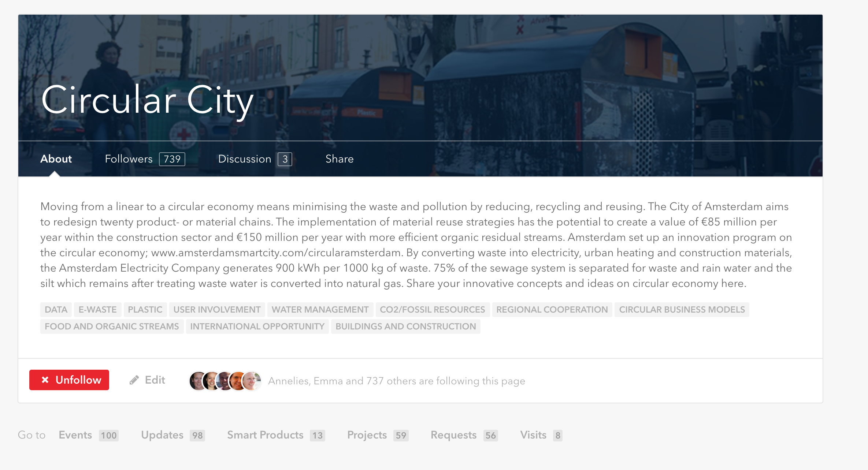
Task: Open the About tab
Action: [56, 159]
